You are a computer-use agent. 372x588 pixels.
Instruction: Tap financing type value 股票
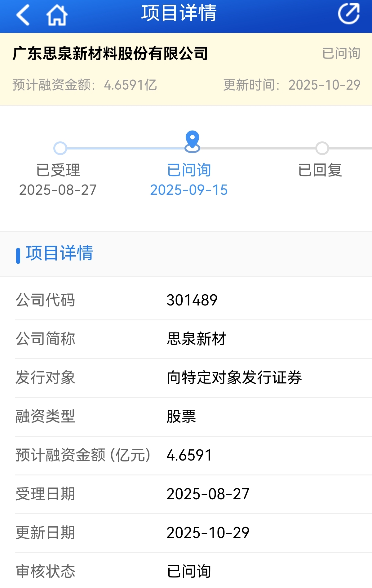tap(181, 416)
